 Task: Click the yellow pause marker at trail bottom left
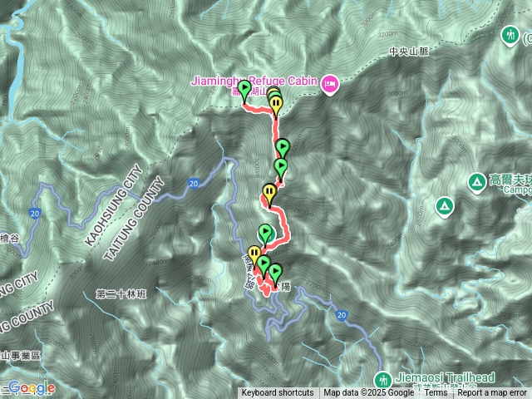pos(254,254)
